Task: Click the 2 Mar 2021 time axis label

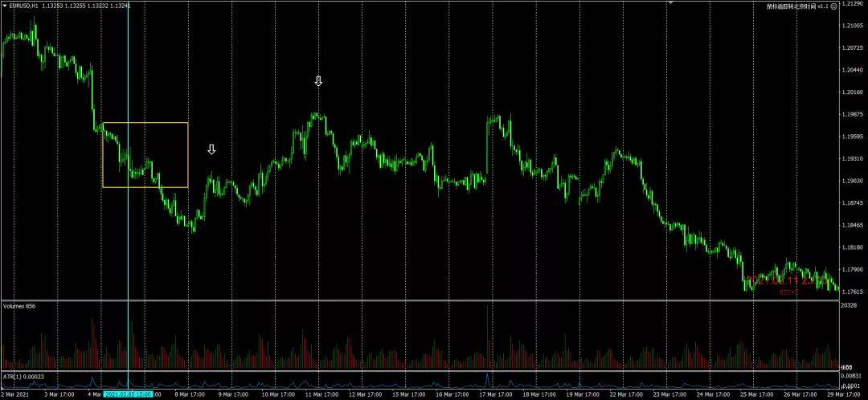Action: [17, 395]
